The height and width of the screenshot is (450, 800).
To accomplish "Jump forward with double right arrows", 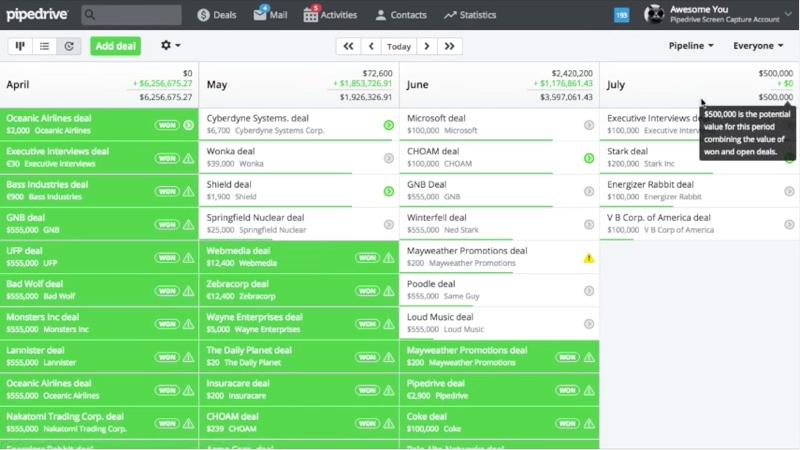I will click(450, 46).
